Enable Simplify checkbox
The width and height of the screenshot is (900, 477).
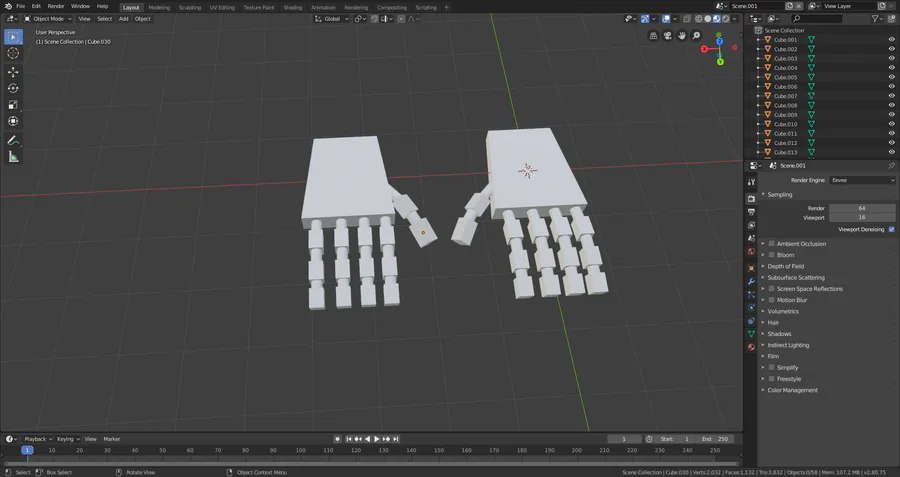click(771, 367)
